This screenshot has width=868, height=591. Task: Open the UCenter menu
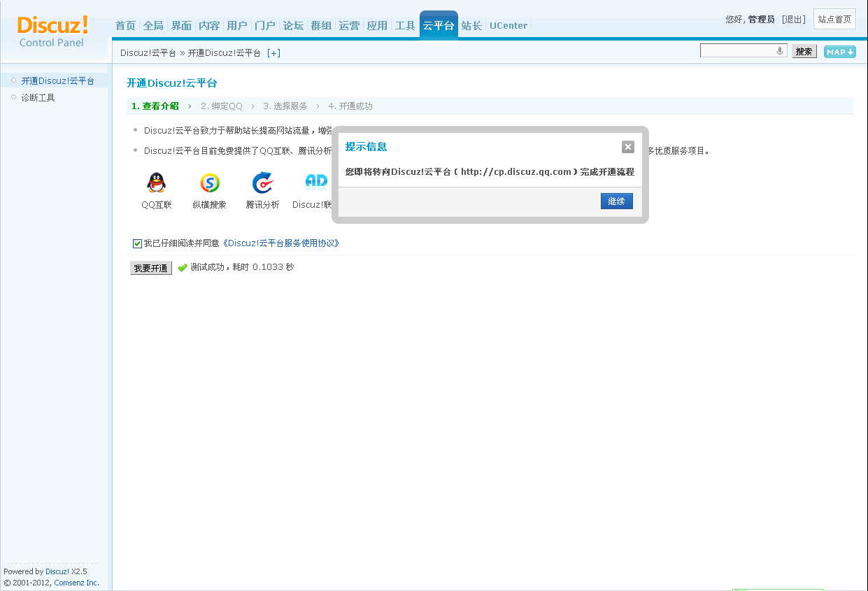[508, 26]
